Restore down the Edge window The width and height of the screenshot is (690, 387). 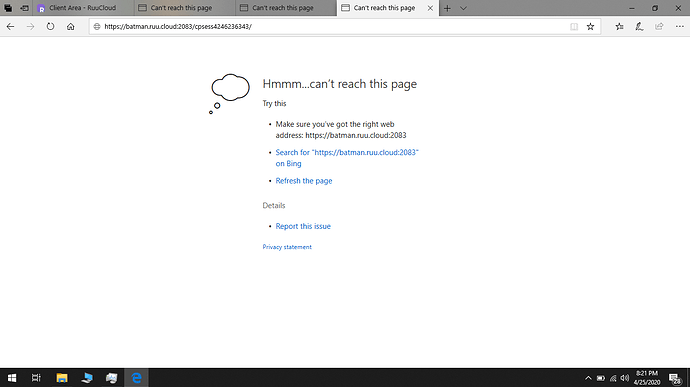(655, 8)
